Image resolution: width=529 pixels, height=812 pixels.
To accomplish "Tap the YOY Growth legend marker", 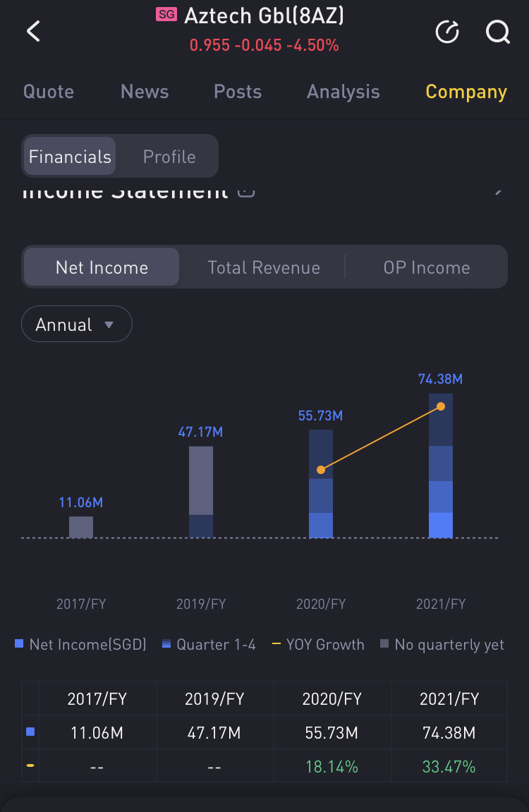I will pos(276,643).
